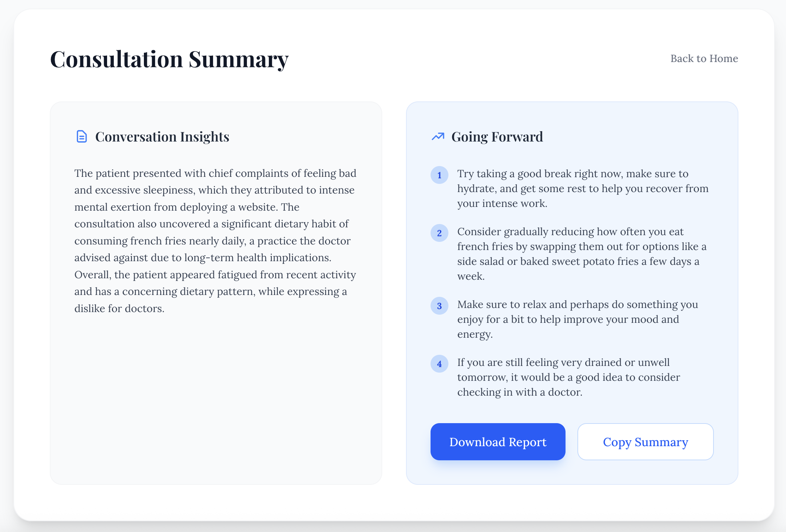Click the document icon beside Conversation Insights
Image resolution: width=786 pixels, height=532 pixels.
pos(81,137)
